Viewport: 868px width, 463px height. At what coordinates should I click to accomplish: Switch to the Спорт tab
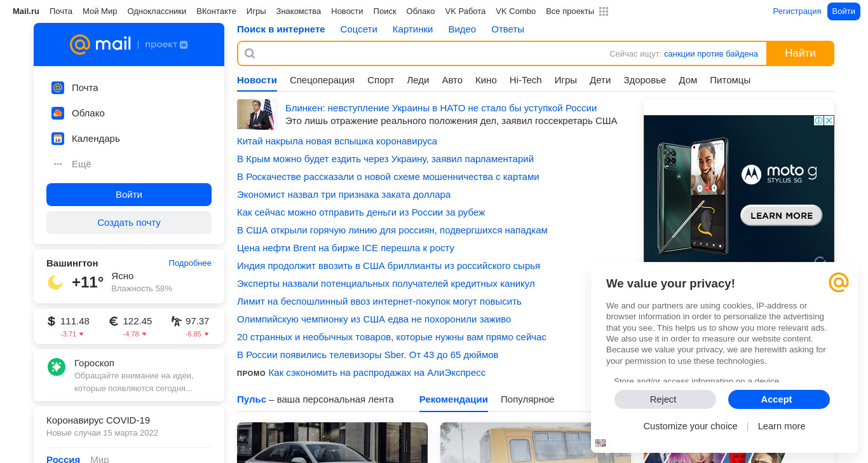click(x=381, y=80)
